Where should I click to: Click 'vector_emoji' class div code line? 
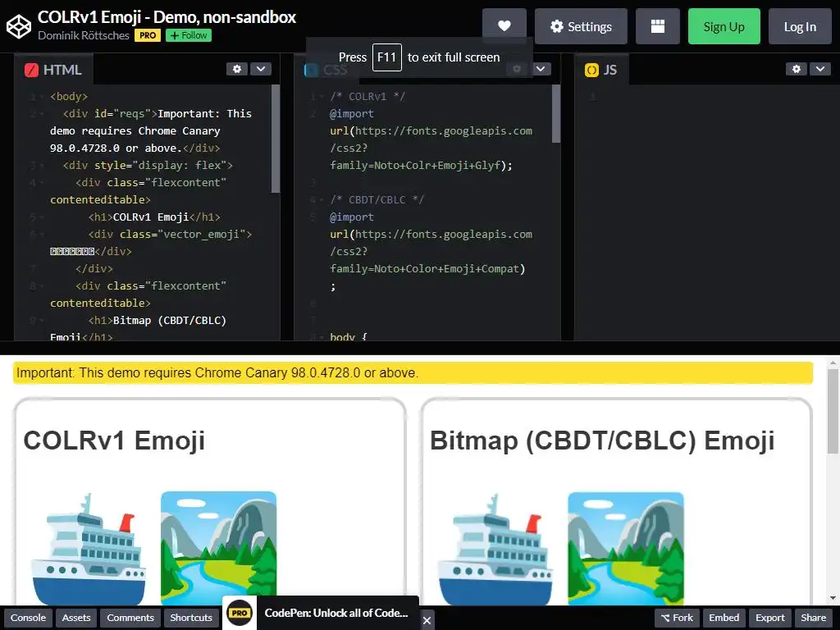coord(170,234)
